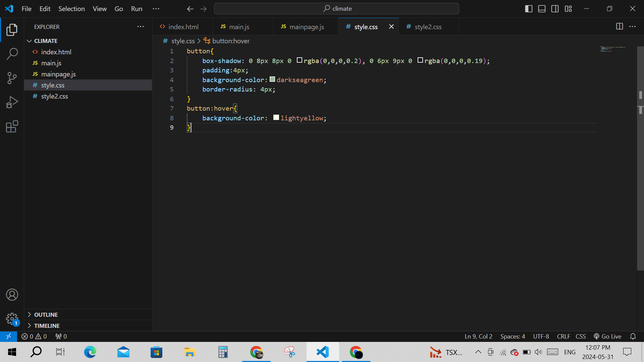Viewport: 644px width, 362px height.
Task: Open style2.css in the explorer
Action: (54, 96)
